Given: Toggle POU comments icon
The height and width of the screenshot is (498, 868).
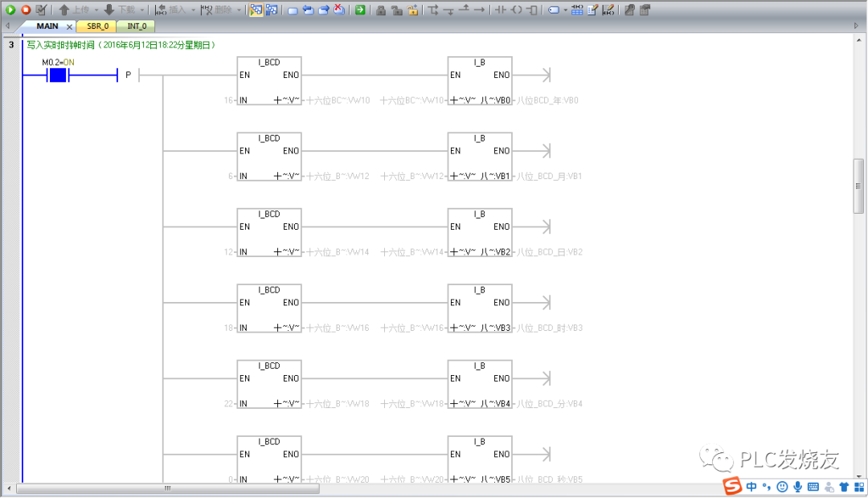Looking at the screenshot, I should coord(592,10).
